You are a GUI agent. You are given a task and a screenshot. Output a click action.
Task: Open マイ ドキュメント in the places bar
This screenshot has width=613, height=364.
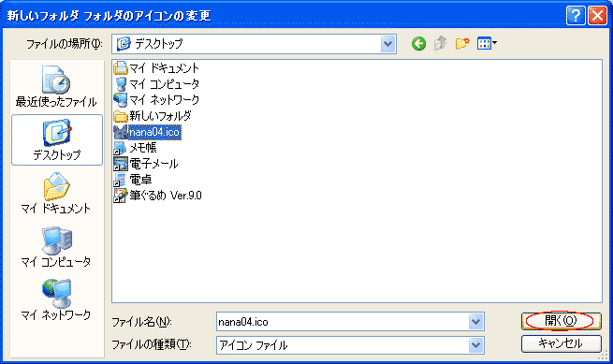(x=56, y=193)
